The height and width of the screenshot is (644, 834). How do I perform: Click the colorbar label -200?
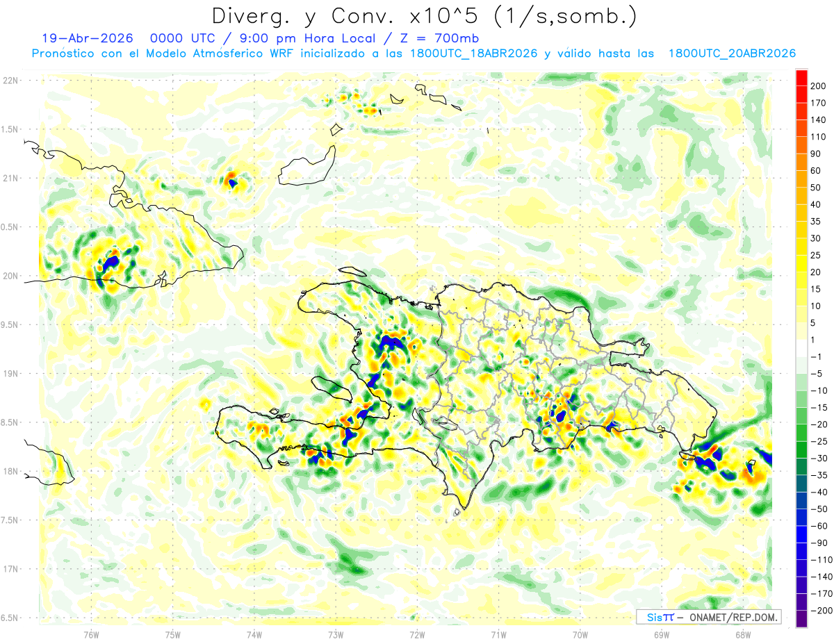pyautogui.click(x=820, y=611)
